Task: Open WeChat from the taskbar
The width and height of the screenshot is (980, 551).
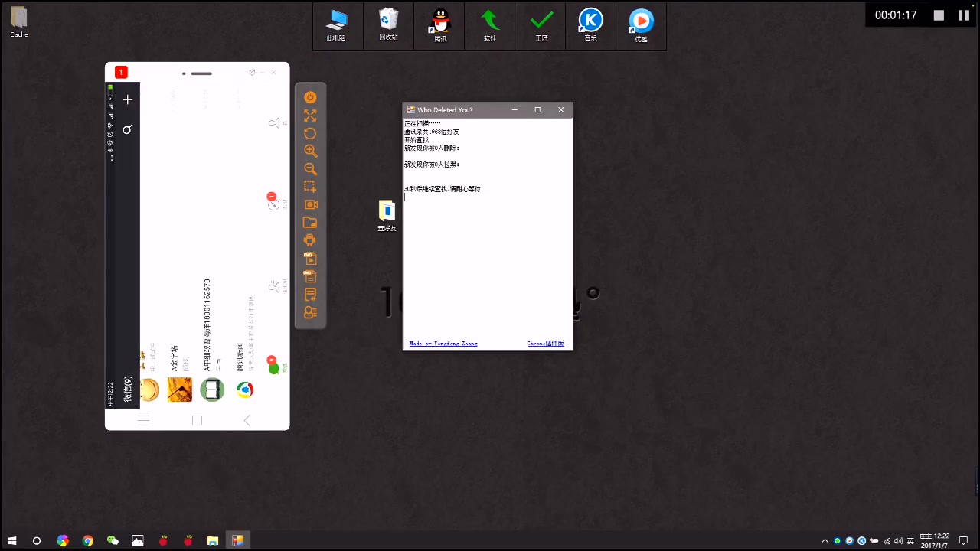Action: coord(113,540)
